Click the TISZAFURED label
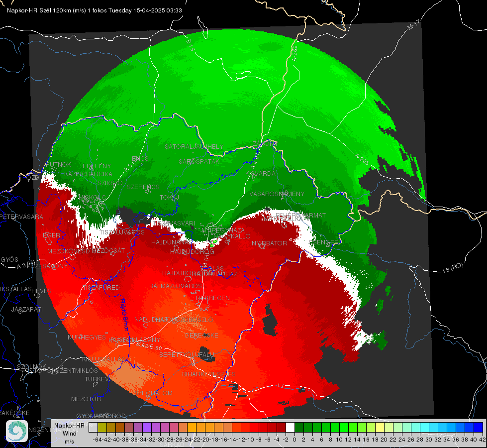Viewport: 487px width, 448px height. 101,287
